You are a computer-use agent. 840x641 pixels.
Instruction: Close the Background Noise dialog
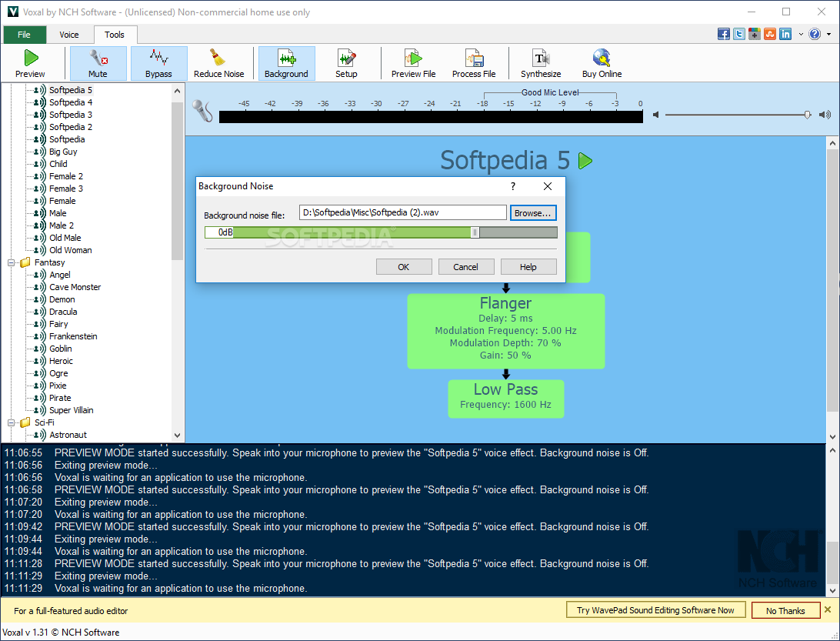[x=548, y=186]
